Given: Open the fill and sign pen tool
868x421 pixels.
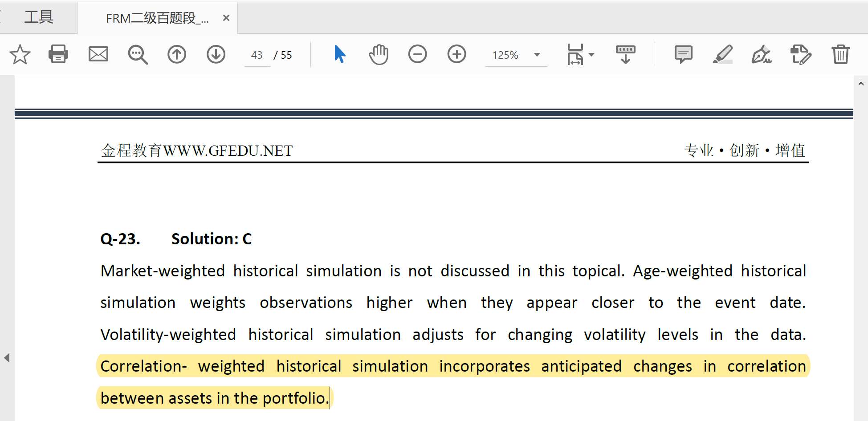Looking at the screenshot, I should click(762, 54).
